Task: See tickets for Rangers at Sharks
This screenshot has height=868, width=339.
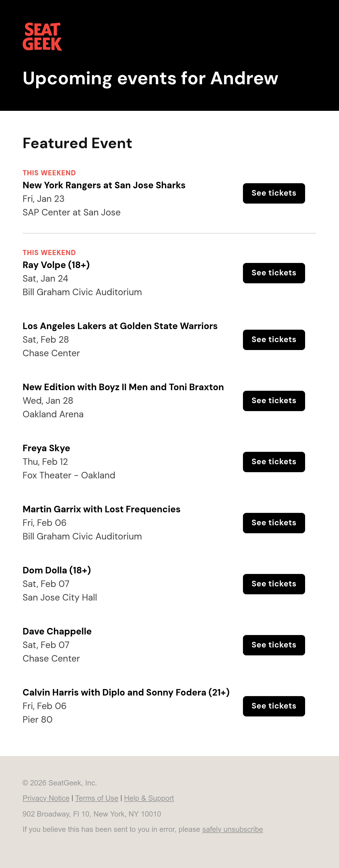Action: pyautogui.click(x=274, y=193)
